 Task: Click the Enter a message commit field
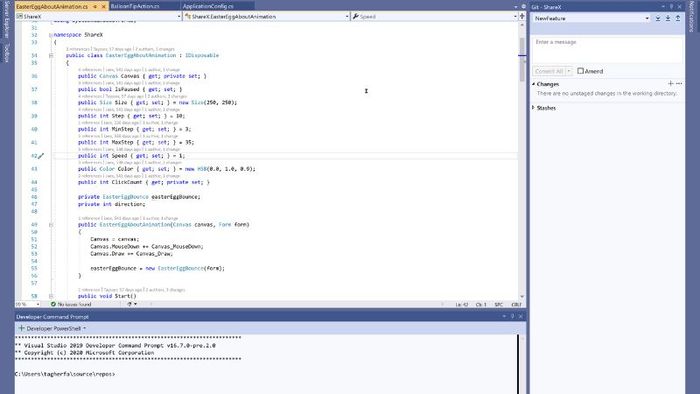pyautogui.click(x=607, y=50)
